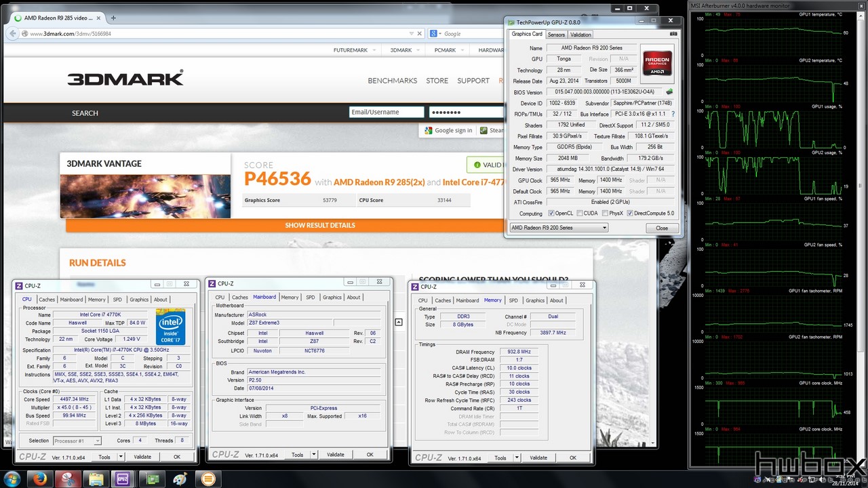This screenshot has width=868, height=488.
Task: Open the Processor #1 selection dropdown
Action: [77, 441]
